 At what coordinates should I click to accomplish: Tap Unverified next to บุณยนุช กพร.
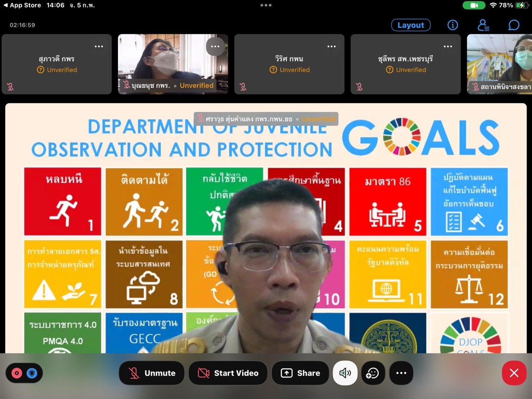[196, 85]
